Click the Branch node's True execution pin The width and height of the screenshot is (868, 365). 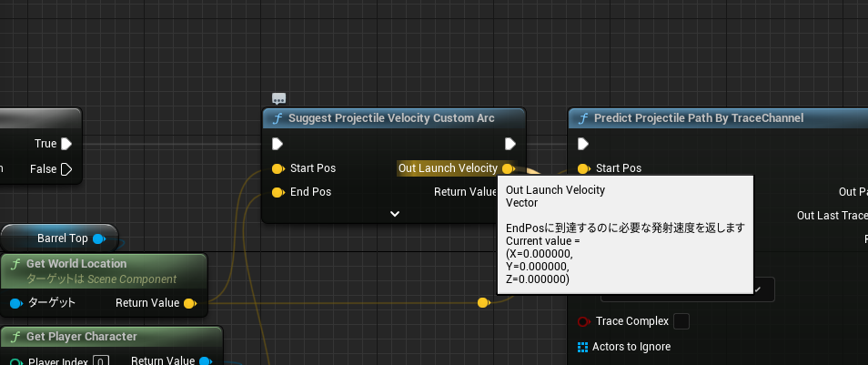(x=66, y=144)
